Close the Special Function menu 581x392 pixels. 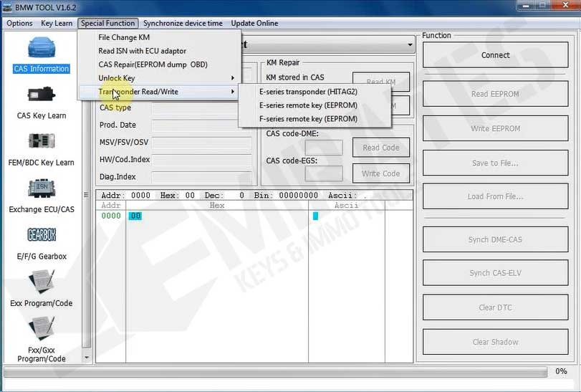pyautogui.click(x=108, y=24)
